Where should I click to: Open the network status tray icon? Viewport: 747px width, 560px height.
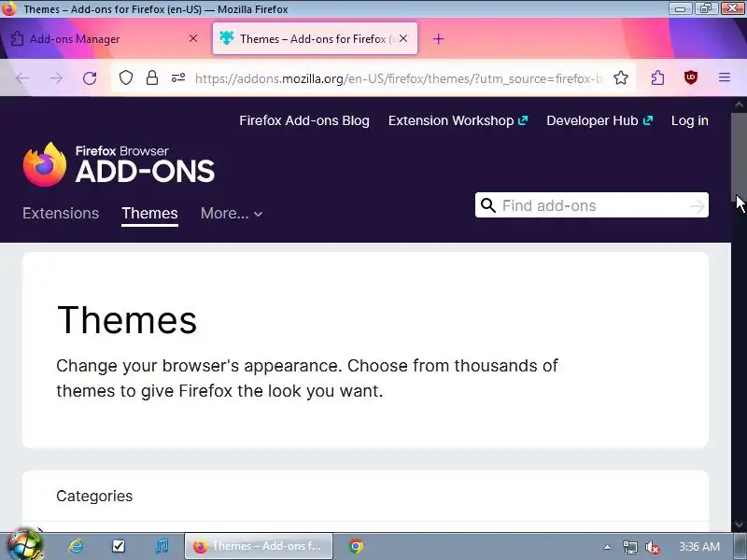pyautogui.click(x=629, y=547)
